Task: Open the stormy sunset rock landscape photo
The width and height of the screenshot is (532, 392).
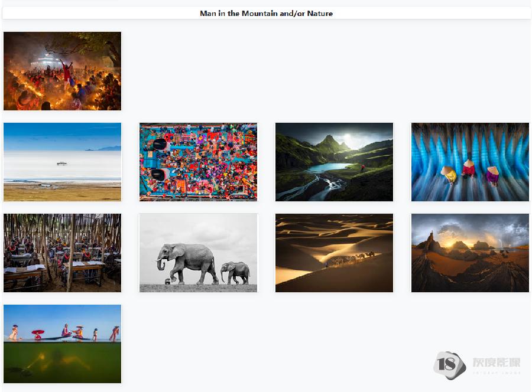Action: (x=470, y=253)
